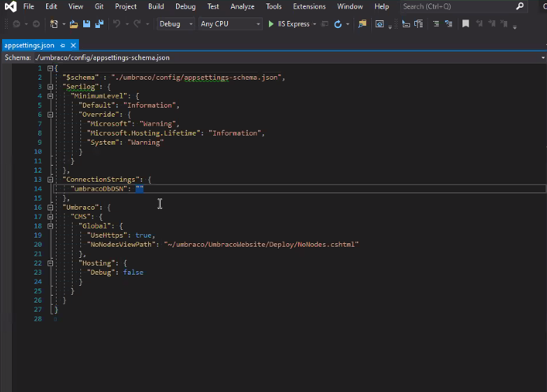Click the Navigate Backward arrow
The height and width of the screenshot is (392, 547).
coord(16,24)
